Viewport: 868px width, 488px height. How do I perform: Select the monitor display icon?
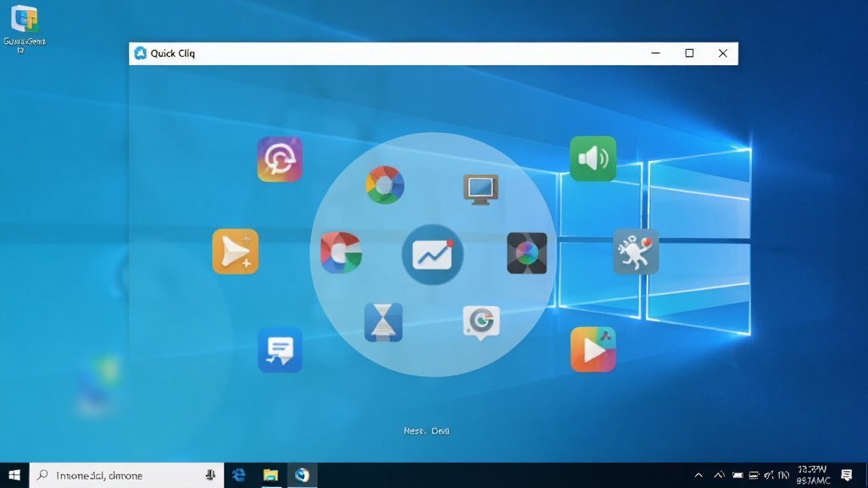coord(481,190)
